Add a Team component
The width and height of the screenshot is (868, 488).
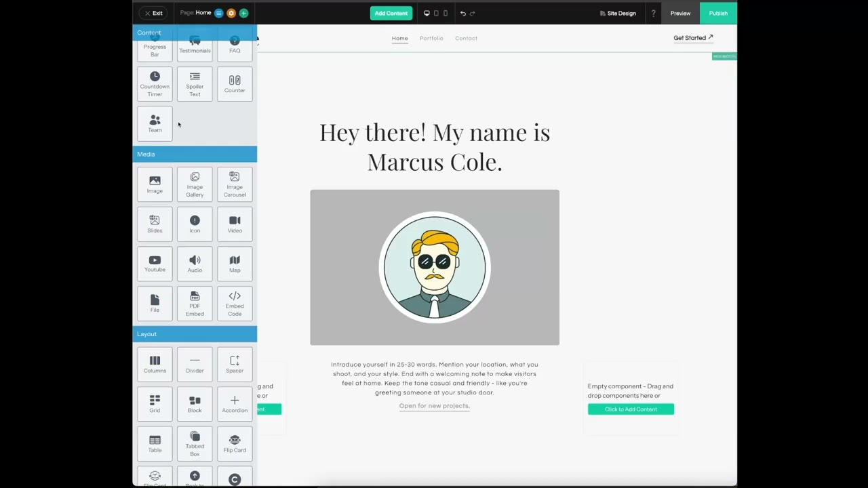155,124
